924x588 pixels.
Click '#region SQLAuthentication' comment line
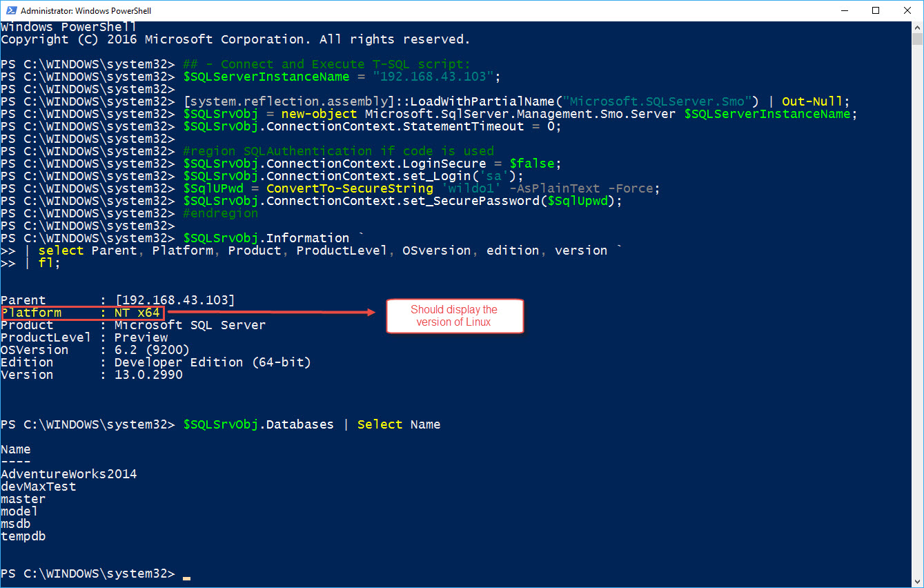[x=338, y=151]
